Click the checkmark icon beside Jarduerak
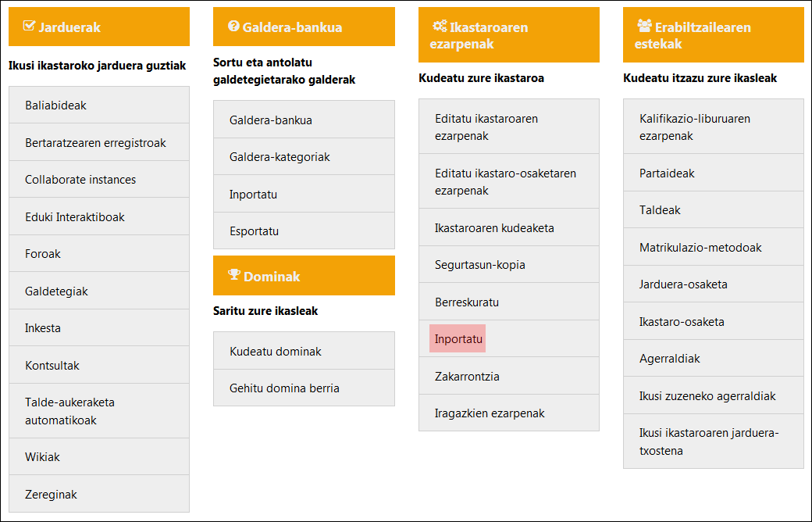812x522 pixels. 30,26
